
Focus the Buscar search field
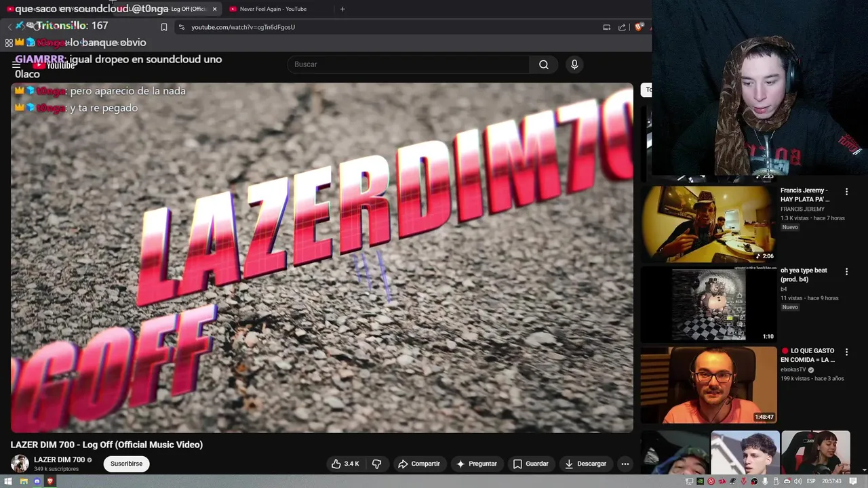tap(409, 64)
